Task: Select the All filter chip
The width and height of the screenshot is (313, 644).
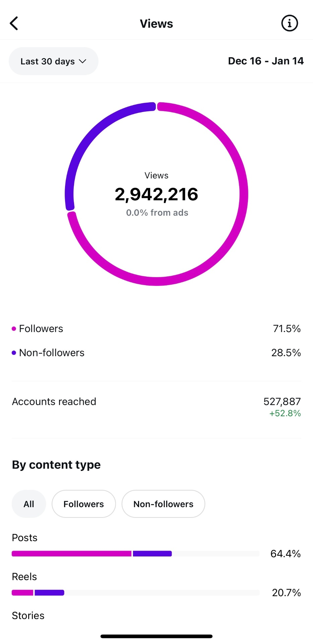Action: [28, 504]
